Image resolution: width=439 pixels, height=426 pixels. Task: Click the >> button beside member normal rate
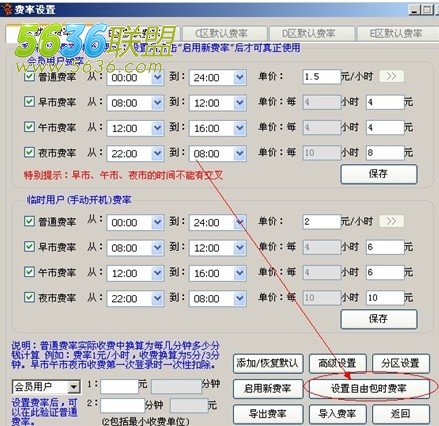(391, 76)
